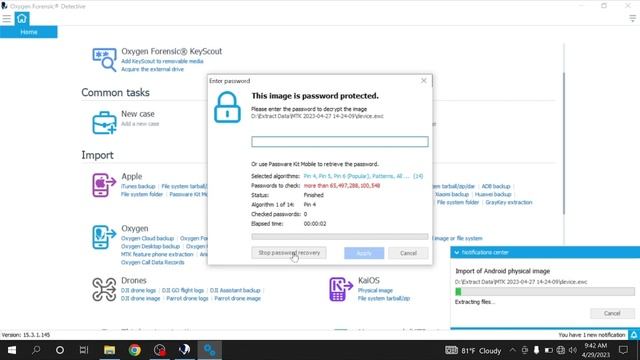Open taskbar search magnifier
The image size is (640, 360).
tap(36, 350)
